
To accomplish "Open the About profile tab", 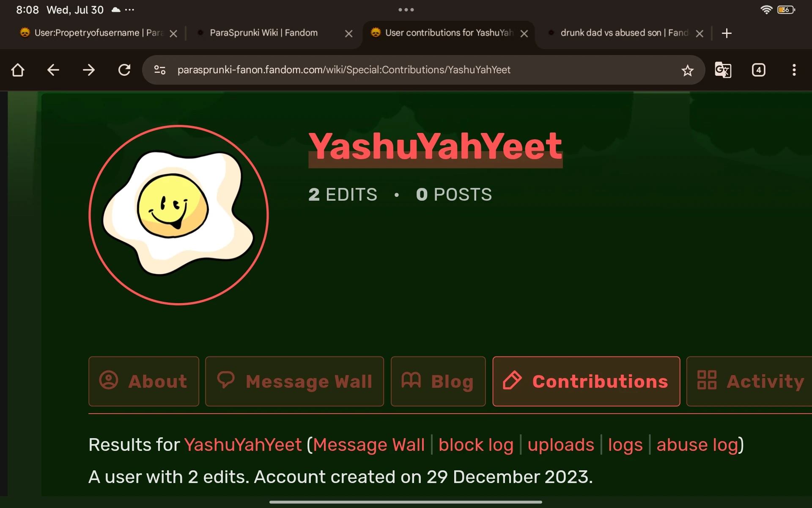I will [144, 381].
